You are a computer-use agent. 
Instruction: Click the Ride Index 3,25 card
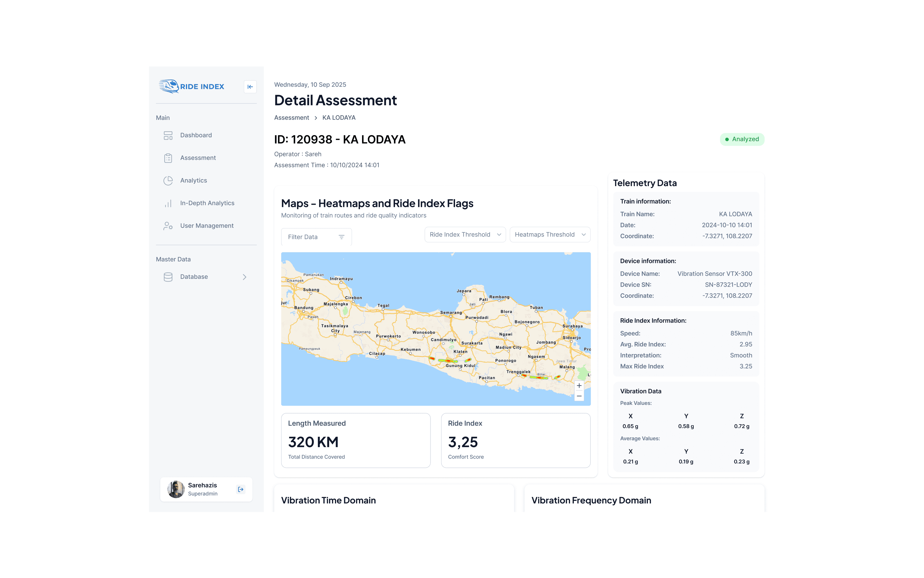click(x=515, y=440)
